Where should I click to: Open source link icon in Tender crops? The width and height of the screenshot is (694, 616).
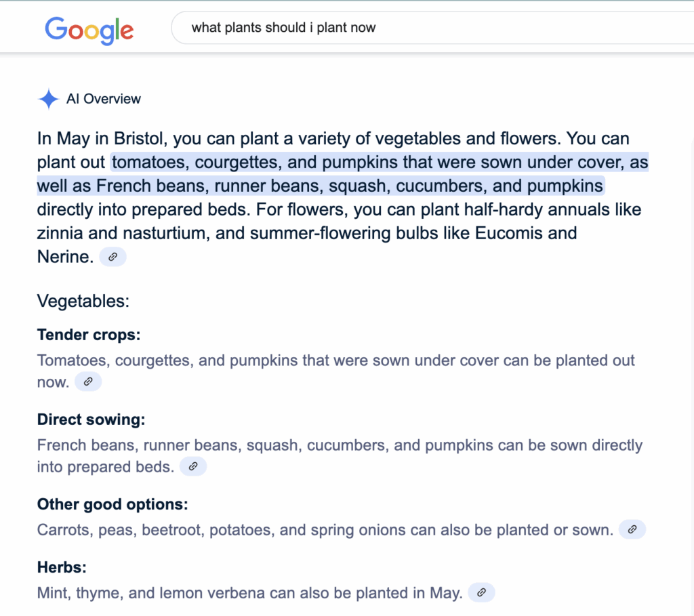[x=88, y=382]
